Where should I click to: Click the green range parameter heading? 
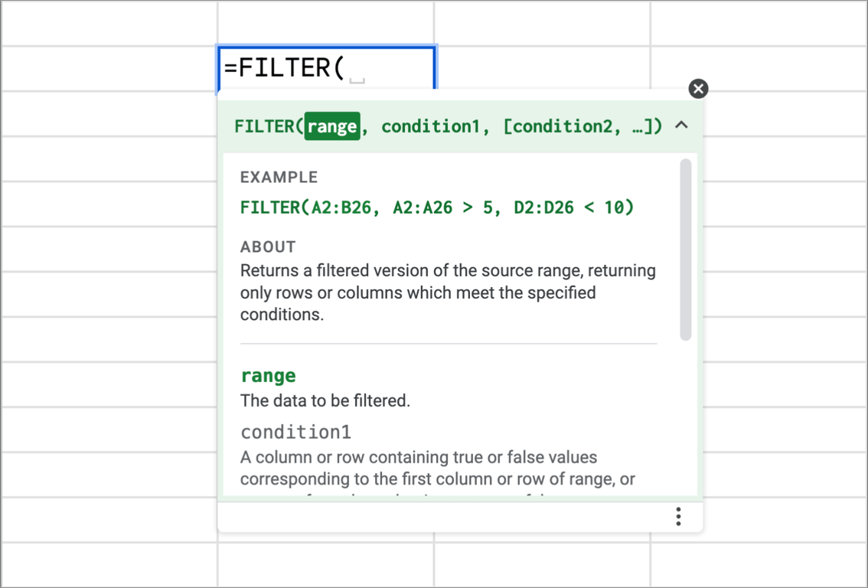click(x=269, y=376)
